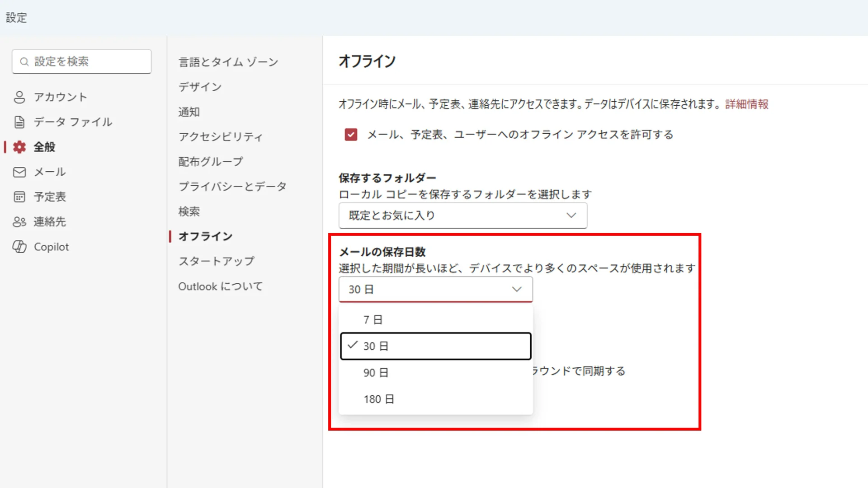868x488 pixels.
Task: Open the 既定とお気に入り folder dropdown
Action: click(463, 216)
